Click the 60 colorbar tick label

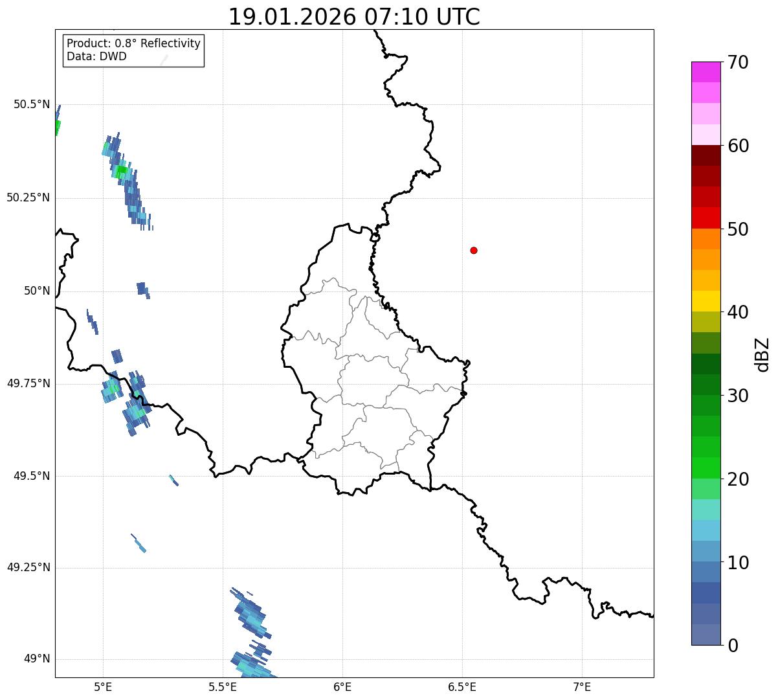[738, 146]
